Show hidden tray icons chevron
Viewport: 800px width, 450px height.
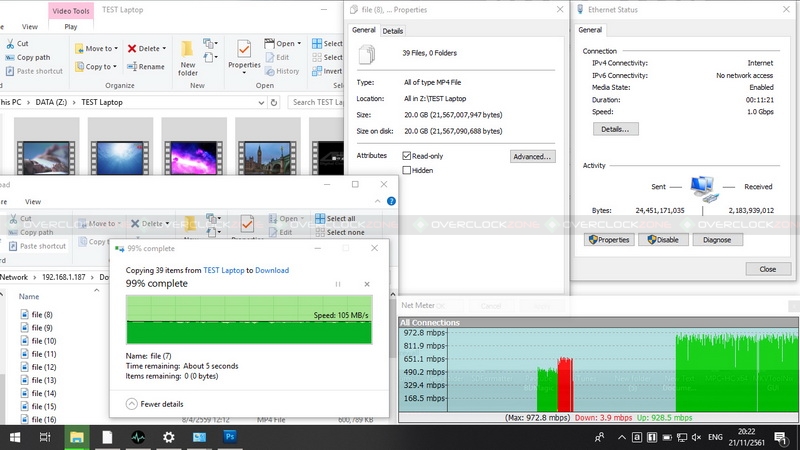click(x=621, y=437)
